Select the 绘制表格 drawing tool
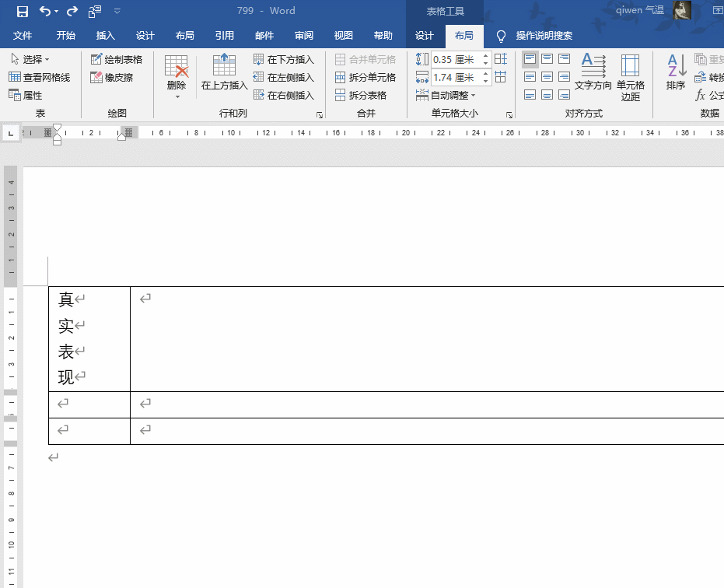Image resolution: width=724 pixels, height=588 pixels. (117, 58)
